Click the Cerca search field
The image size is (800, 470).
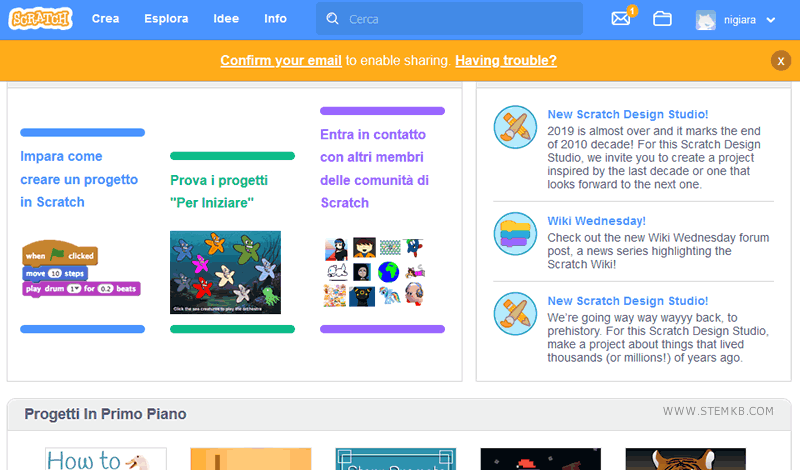point(449,19)
